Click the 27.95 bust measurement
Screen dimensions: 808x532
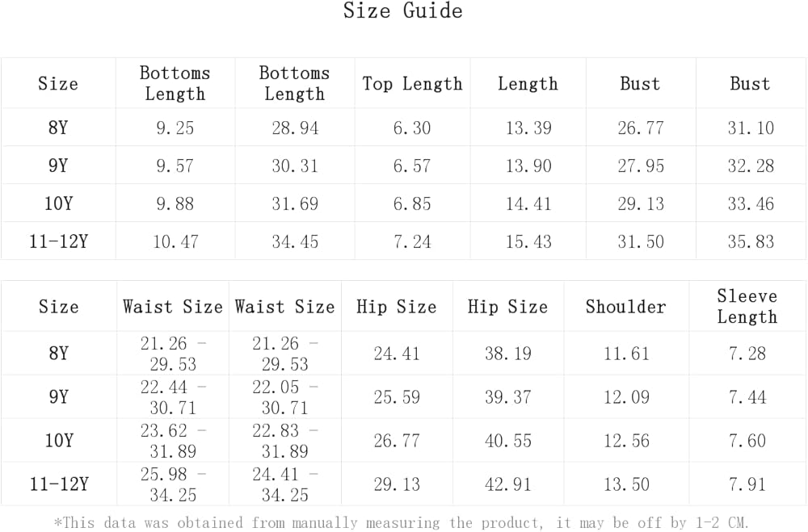click(641, 166)
